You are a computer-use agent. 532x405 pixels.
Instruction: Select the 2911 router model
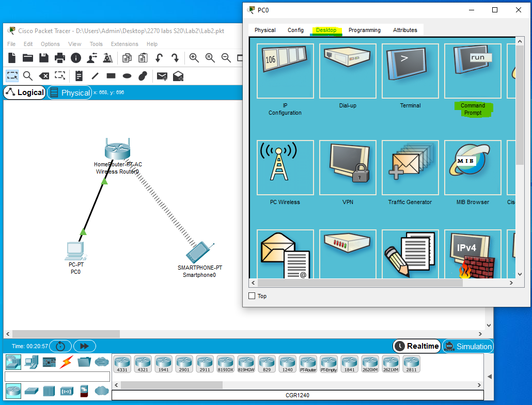pyautogui.click(x=205, y=364)
